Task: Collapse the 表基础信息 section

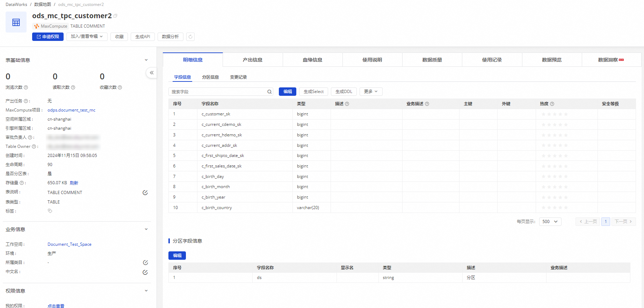Action: [x=146, y=60]
